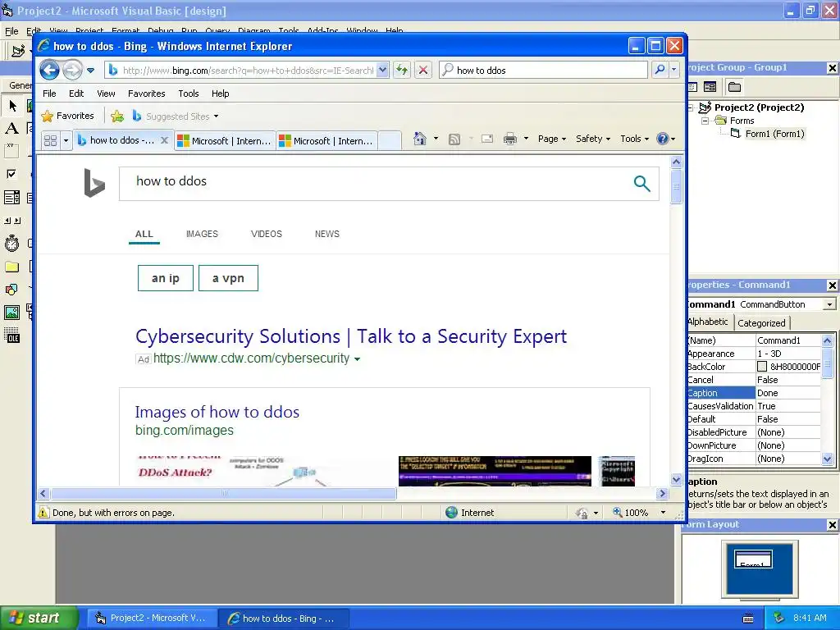Image resolution: width=840 pixels, height=630 pixels.
Task: Open address bar URL dropdown
Action: pyautogui.click(x=382, y=70)
